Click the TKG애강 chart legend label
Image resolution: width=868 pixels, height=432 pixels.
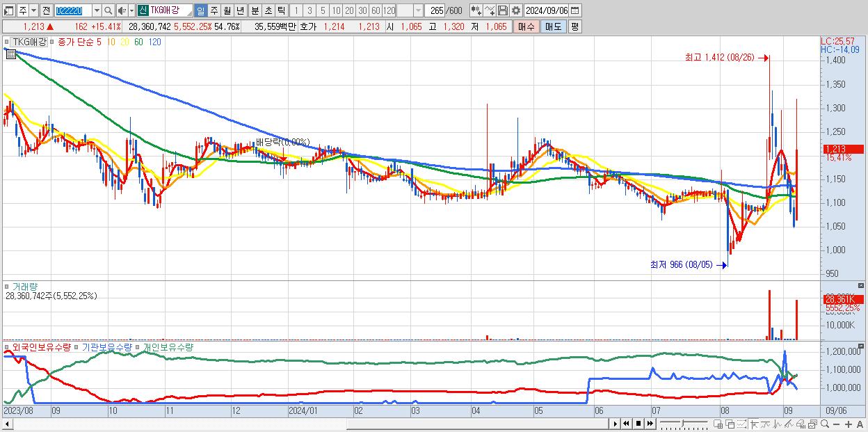(x=30, y=42)
